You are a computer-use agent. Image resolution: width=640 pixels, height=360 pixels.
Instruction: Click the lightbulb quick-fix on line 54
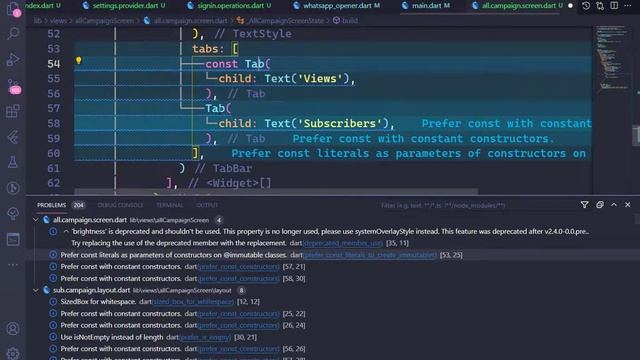pyautogui.click(x=78, y=61)
